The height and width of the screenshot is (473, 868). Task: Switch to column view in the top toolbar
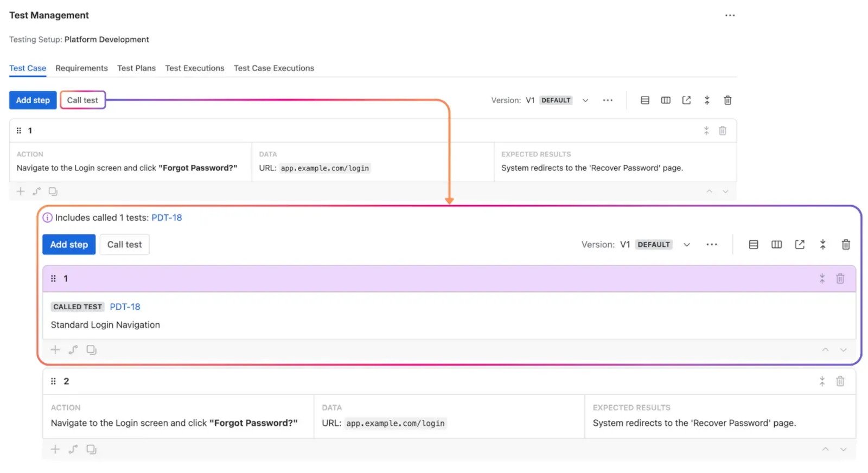(666, 100)
